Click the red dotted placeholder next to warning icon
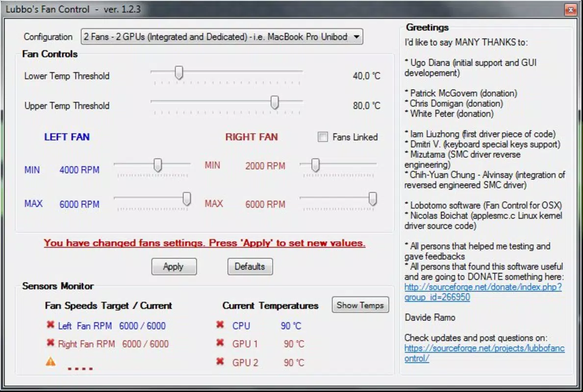Screen dimensions: 583x392 80,368
